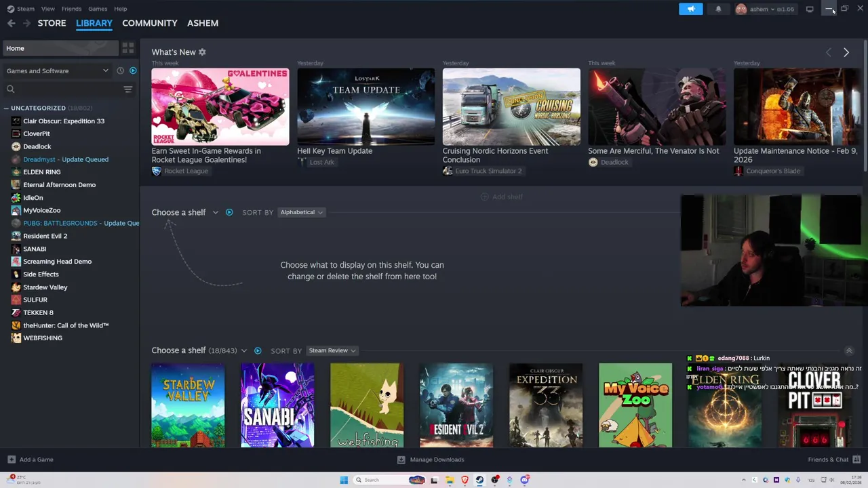Open the Help menu
Screen dimensions: 868x488
tap(120, 9)
